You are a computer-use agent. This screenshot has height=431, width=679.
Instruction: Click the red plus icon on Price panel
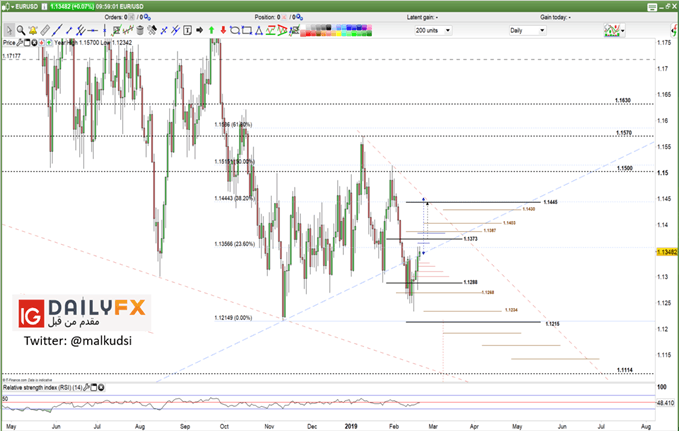click(42, 42)
